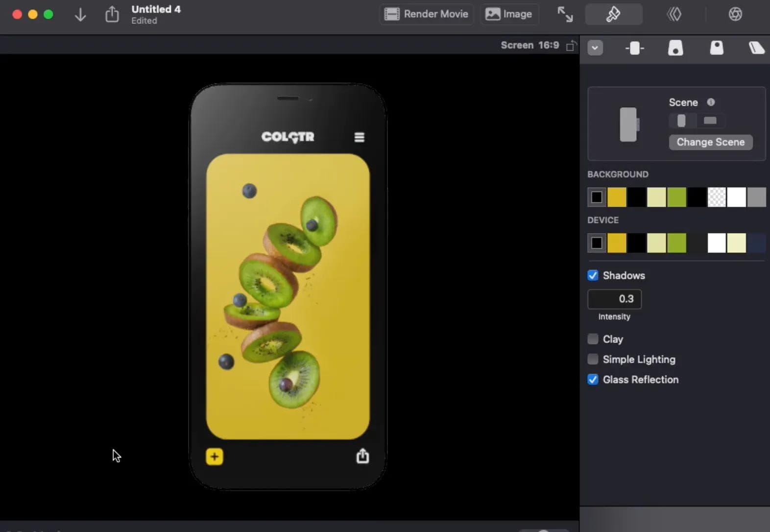Viewport: 770px width, 532px height.
Task: Click the Image export button
Action: pyautogui.click(x=509, y=14)
